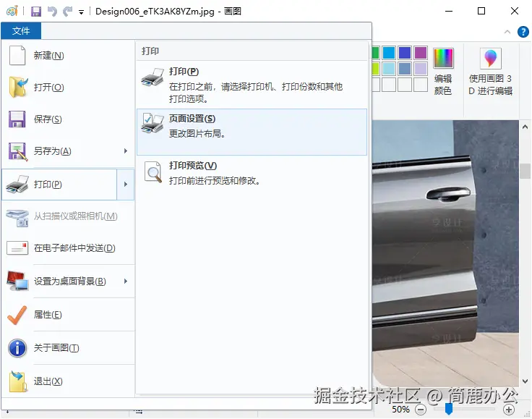Click the 打印(P) entry in left menu

coord(60,185)
